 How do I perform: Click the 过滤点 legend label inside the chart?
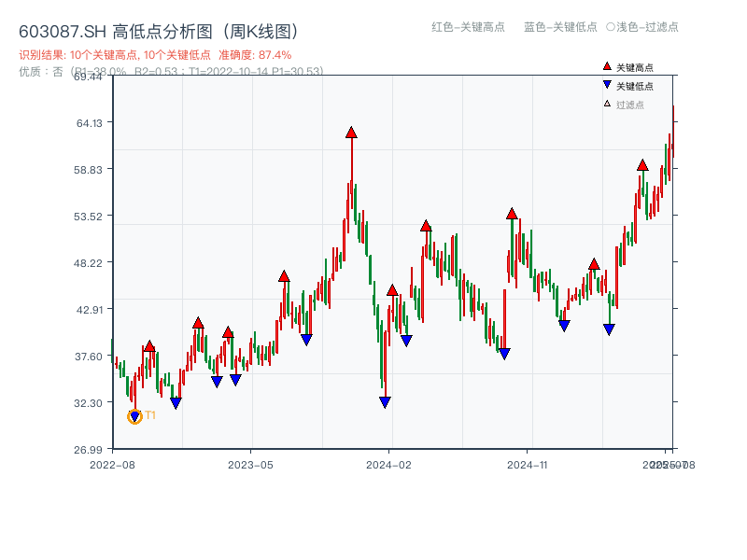tap(629, 105)
